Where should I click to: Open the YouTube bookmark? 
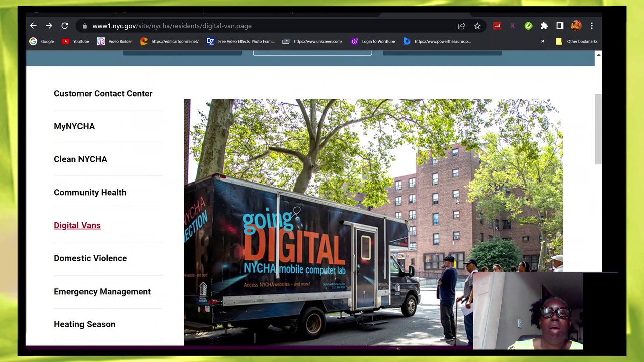pos(75,41)
